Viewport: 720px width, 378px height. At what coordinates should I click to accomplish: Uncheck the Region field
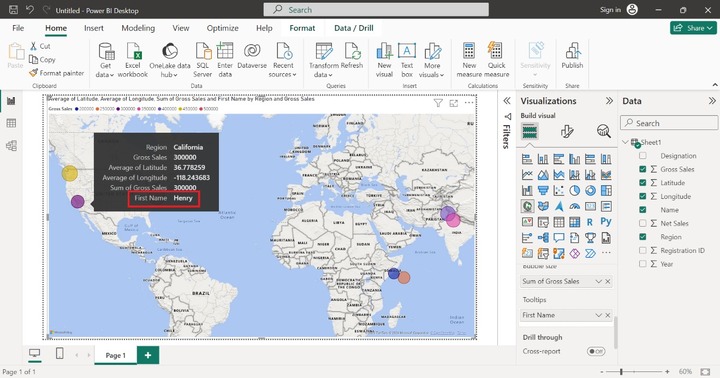pyautogui.click(x=643, y=237)
